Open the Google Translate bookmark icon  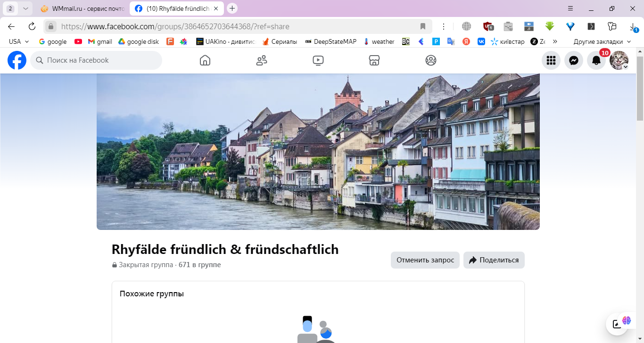point(451,41)
